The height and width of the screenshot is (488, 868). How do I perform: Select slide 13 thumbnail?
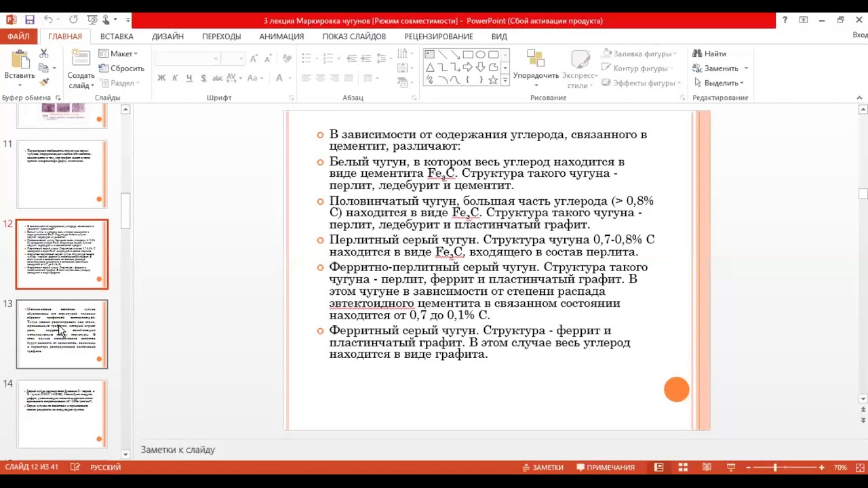tap(62, 334)
